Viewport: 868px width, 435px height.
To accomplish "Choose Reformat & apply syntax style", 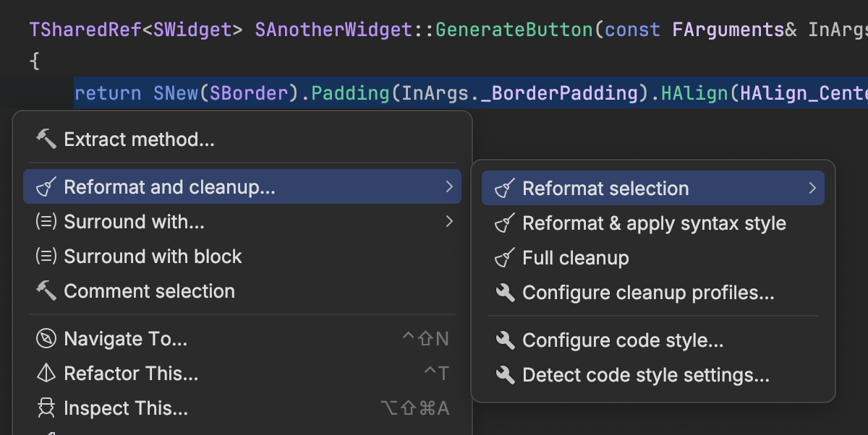I will (654, 223).
